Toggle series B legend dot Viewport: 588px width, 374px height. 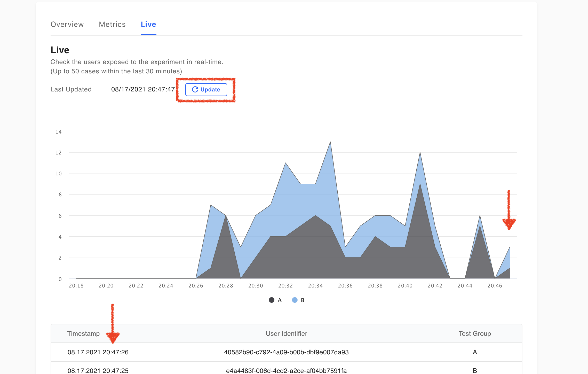295,300
